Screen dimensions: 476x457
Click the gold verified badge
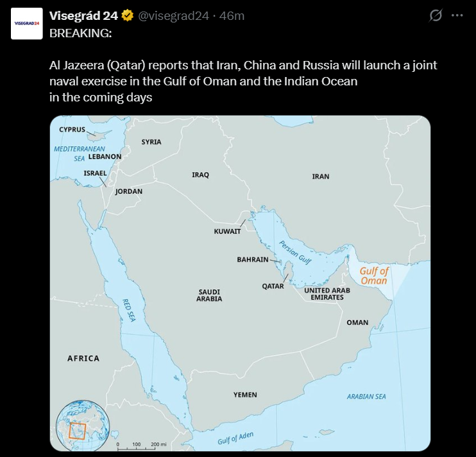(x=128, y=15)
